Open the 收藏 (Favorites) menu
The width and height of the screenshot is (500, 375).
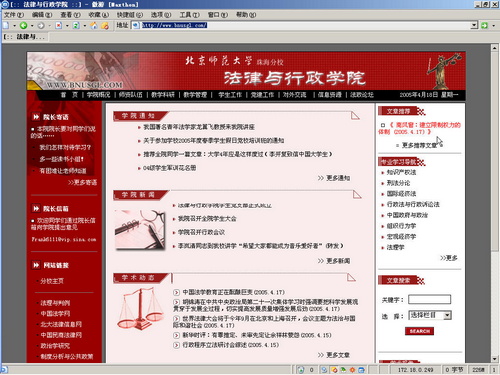[99, 15]
